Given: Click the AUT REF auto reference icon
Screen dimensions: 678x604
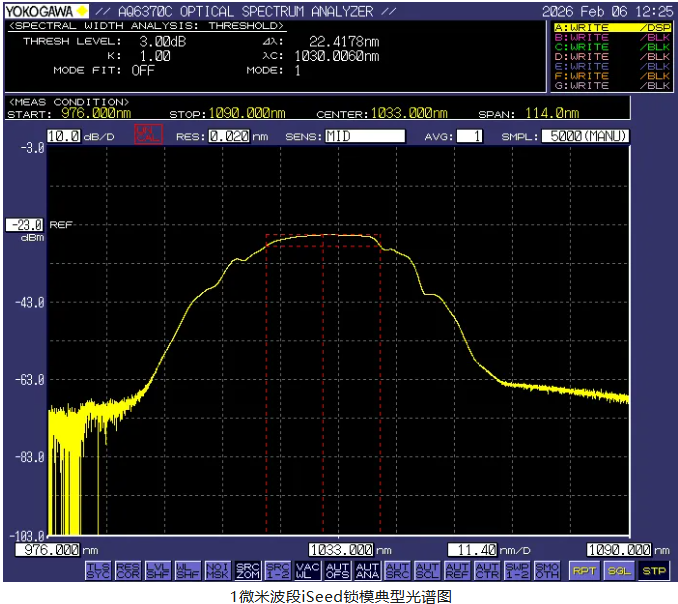Looking at the screenshot, I should tap(457, 570).
